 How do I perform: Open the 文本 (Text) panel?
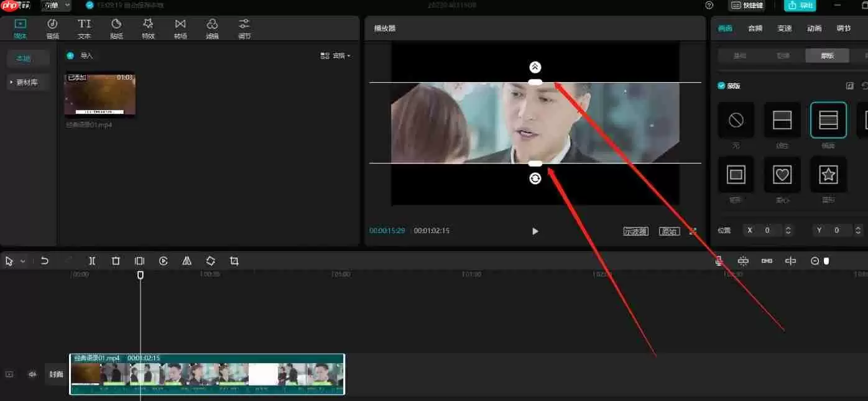[x=84, y=28]
